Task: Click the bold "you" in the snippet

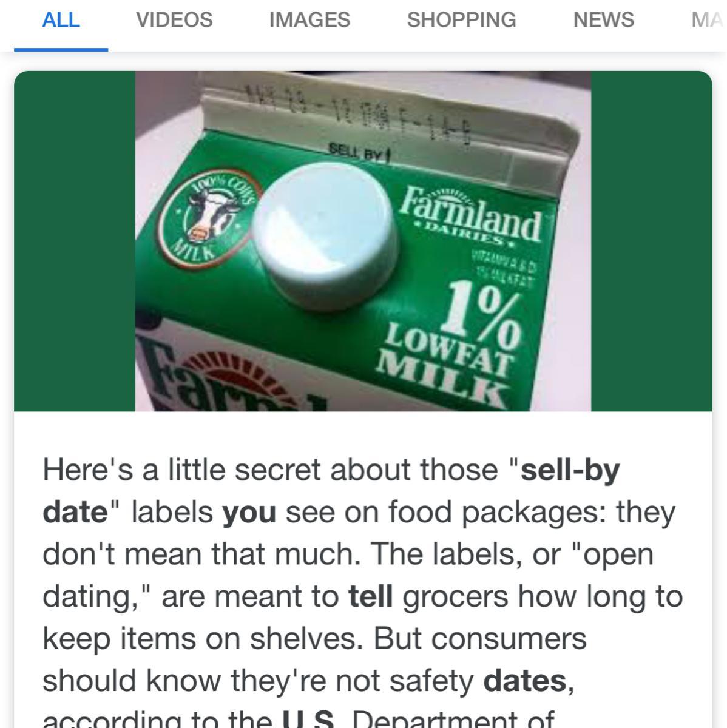Action: click(249, 514)
